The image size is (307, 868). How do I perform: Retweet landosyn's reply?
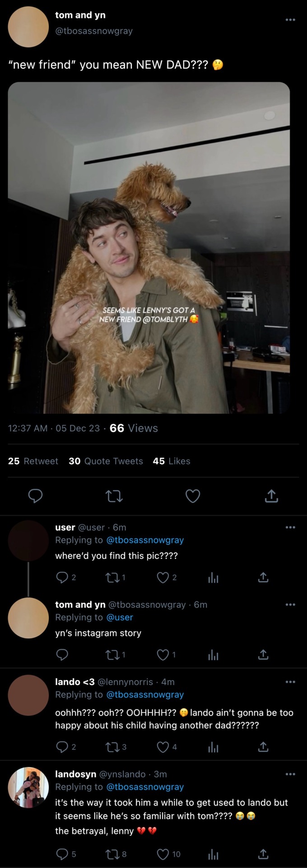click(x=111, y=854)
